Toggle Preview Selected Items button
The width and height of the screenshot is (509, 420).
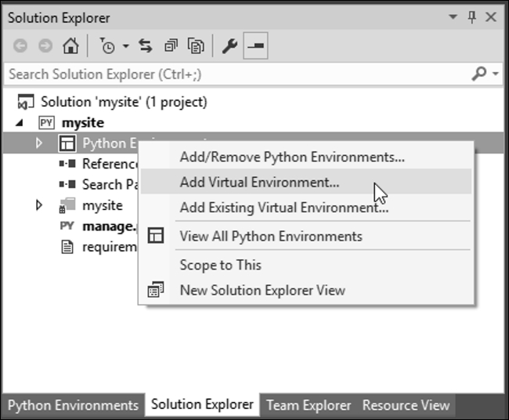tap(255, 45)
